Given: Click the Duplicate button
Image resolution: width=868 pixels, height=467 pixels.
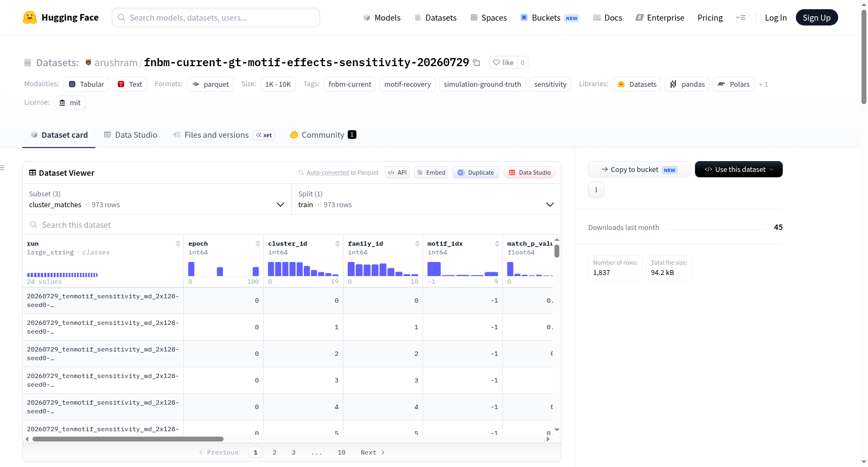Looking at the screenshot, I should click(x=475, y=172).
